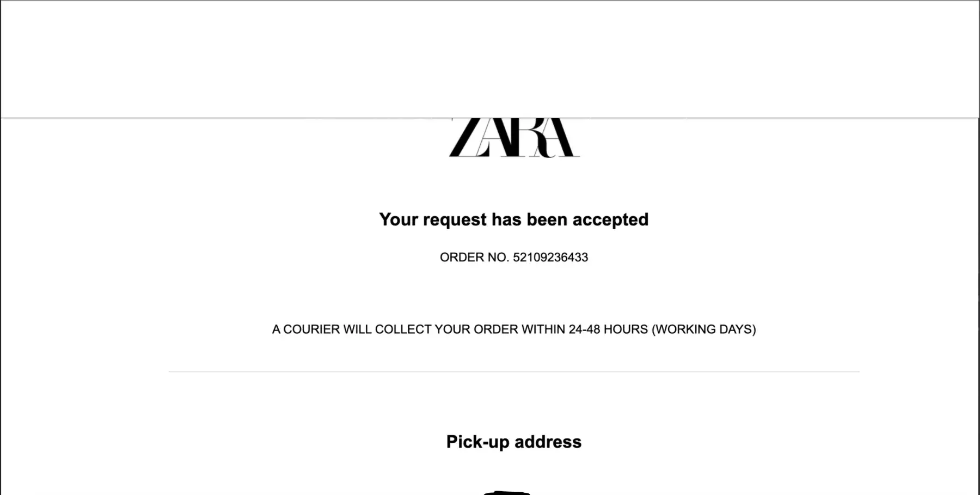Click the "Your request has been accepted" heading

tap(513, 219)
